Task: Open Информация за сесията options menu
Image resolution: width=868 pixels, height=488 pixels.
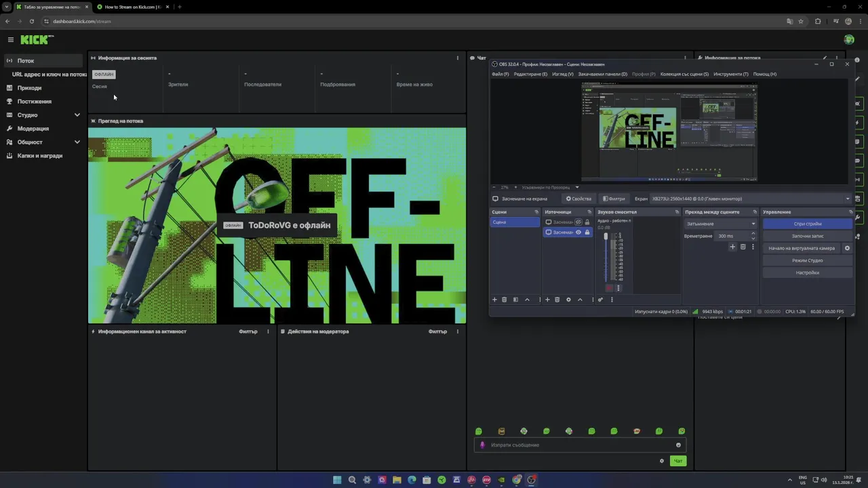Action: tap(458, 58)
